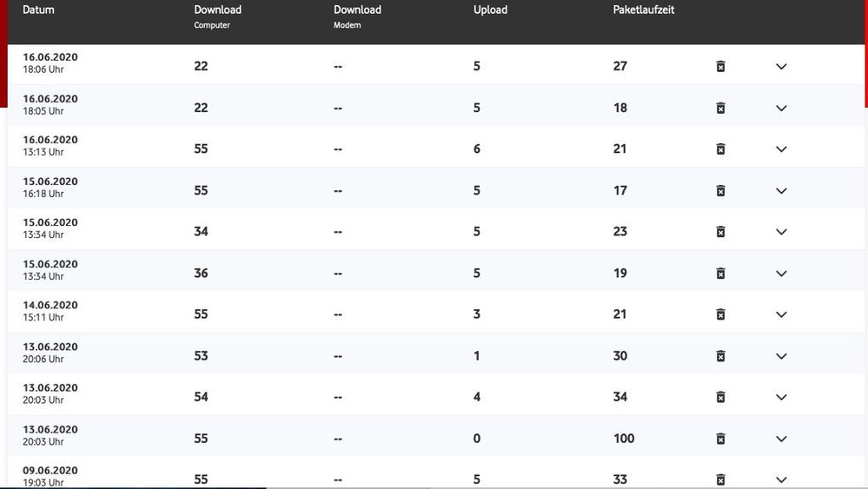The height and width of the screenshot is (489, 868).
Task: Expand the 14.06.2020 15:11 Uhr measurement
Action: 781,314
